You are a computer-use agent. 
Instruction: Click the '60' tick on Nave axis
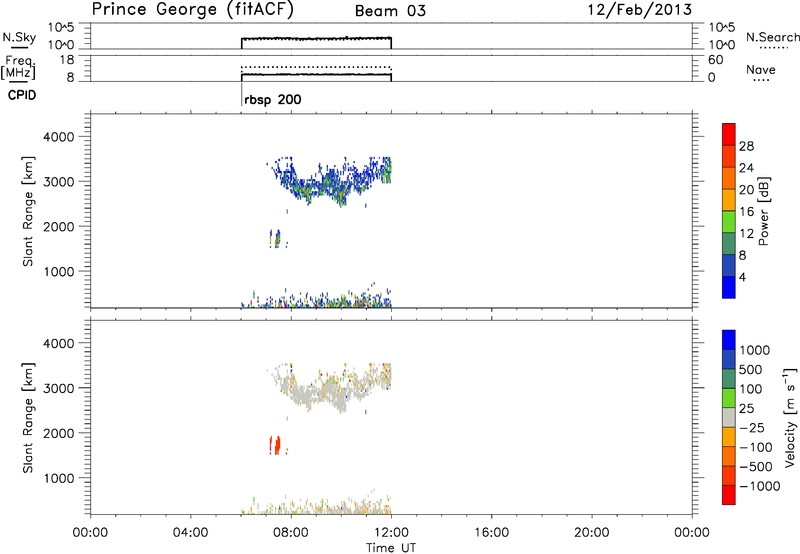[715, 60]
